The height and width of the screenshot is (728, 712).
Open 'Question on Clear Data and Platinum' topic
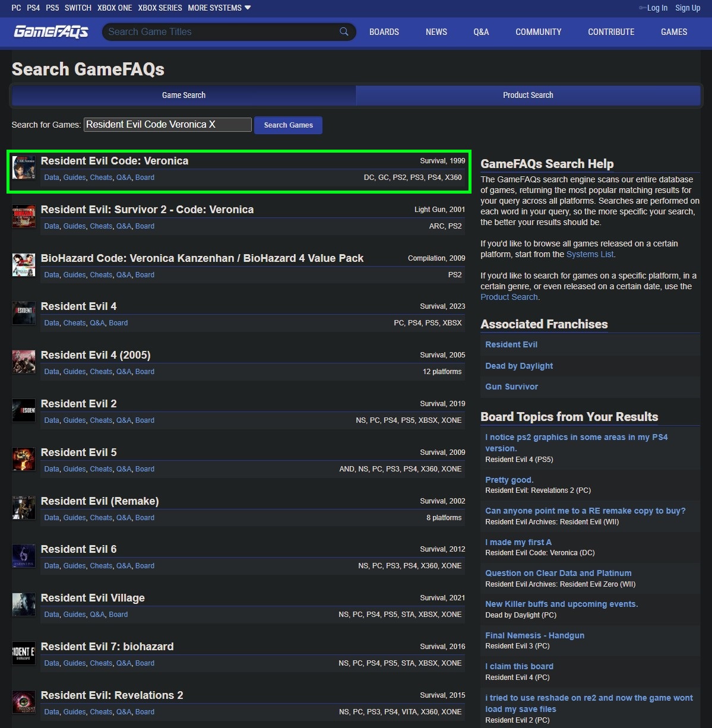tap(558, 573)
